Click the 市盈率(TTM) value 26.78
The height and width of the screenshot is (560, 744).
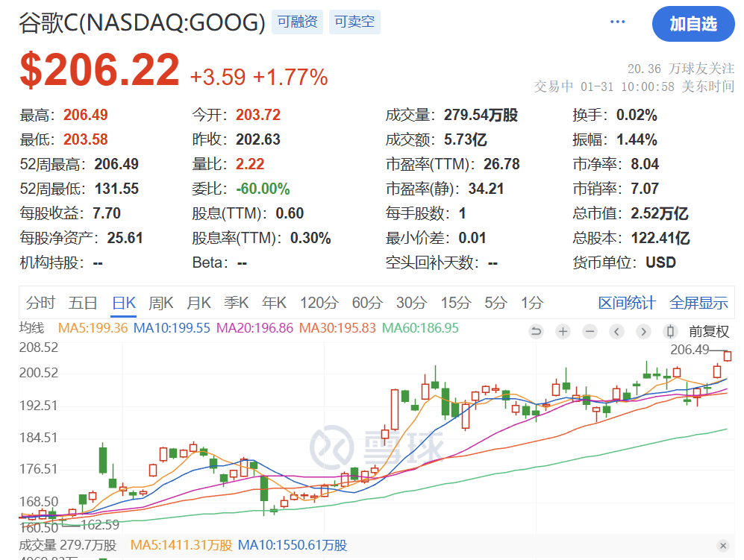(x=501, y=164)
